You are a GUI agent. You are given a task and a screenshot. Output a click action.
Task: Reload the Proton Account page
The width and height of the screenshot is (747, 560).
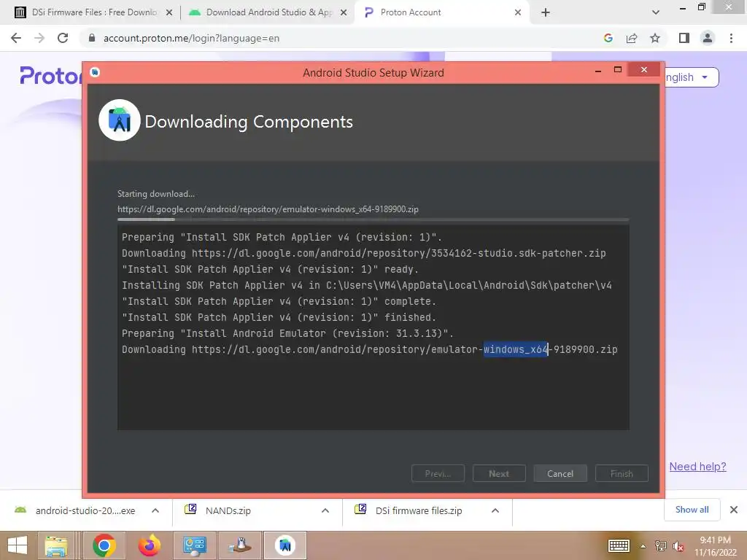(x=63, y=38)
